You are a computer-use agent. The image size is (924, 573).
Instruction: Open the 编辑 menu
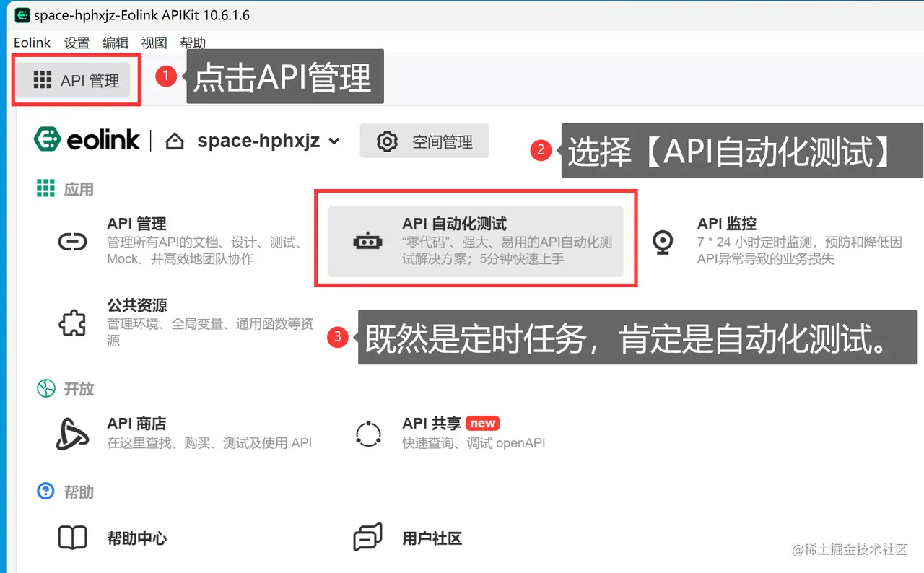pyautogui.click(x=115, y=43)
